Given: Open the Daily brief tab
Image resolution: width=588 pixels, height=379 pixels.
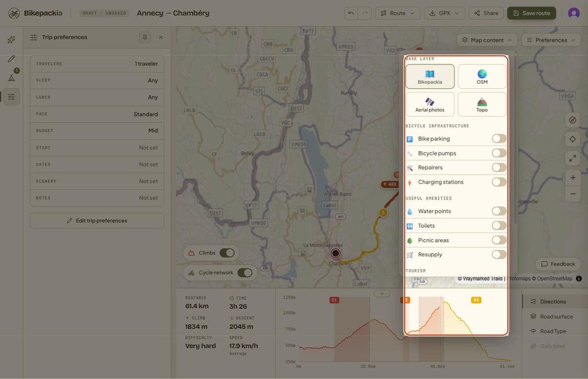Looking at the screenshot, I should point(555,346).
